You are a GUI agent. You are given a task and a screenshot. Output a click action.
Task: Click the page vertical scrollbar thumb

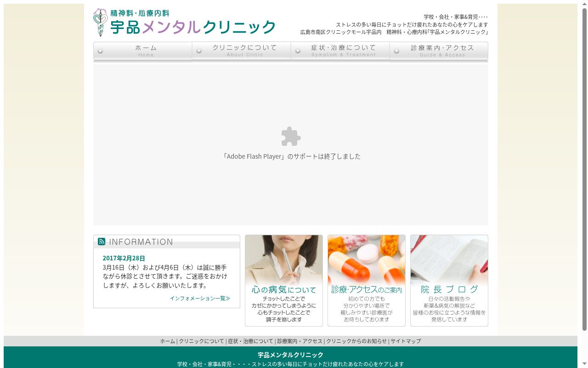coord(584,169)
